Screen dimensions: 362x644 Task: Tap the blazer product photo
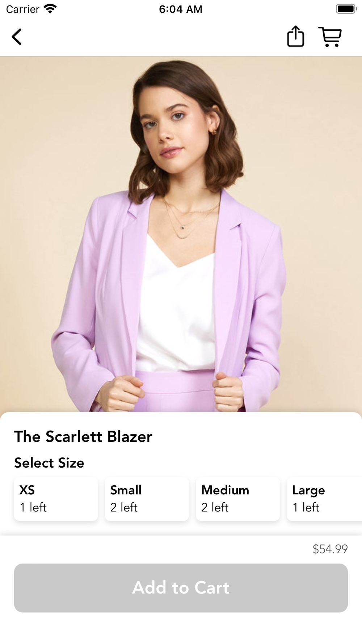pyautogui.click(x=181, y=234)
